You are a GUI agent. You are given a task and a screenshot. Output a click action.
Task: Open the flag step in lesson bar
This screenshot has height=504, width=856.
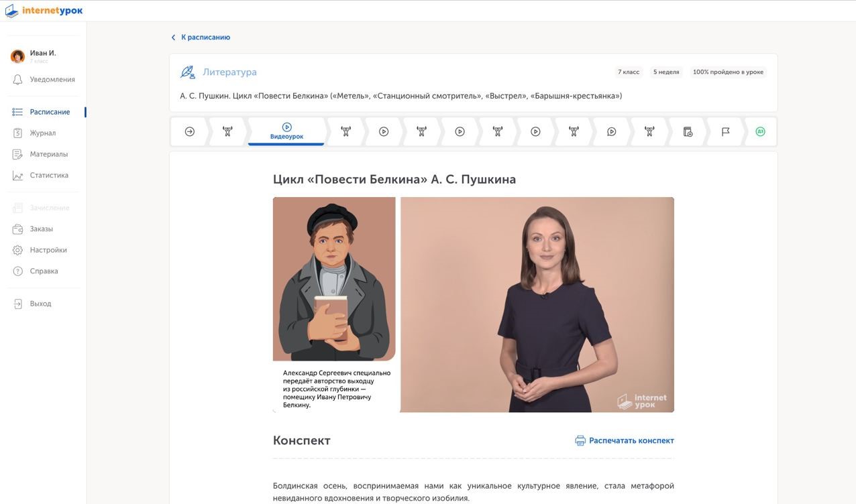click(725, 132)
